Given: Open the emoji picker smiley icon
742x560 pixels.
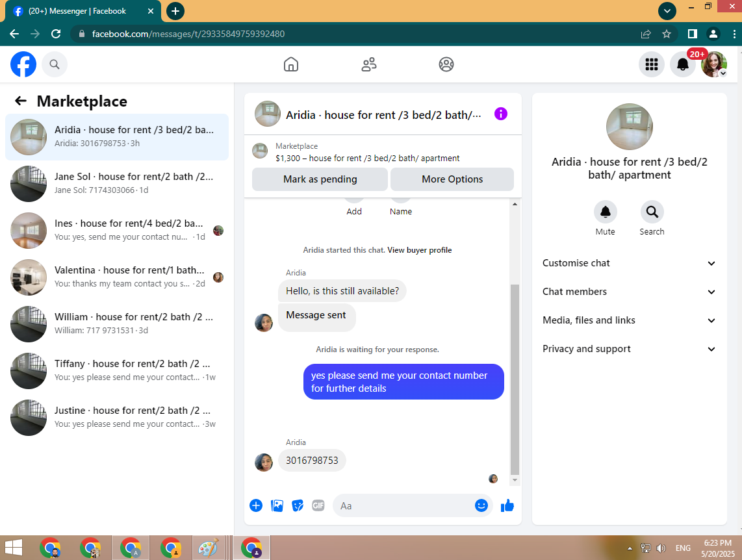Looking at the screenshot, I should (x=481, y=505).
